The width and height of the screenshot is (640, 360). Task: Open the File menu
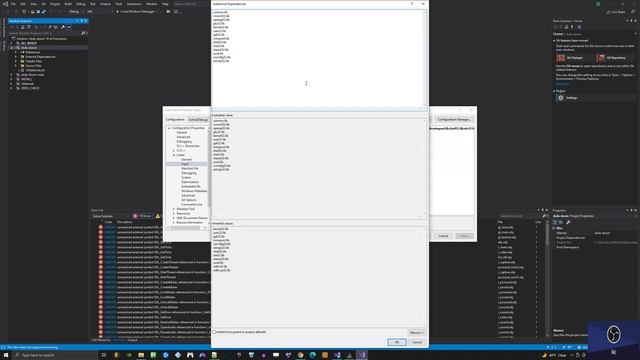click(x=13, y=4)
